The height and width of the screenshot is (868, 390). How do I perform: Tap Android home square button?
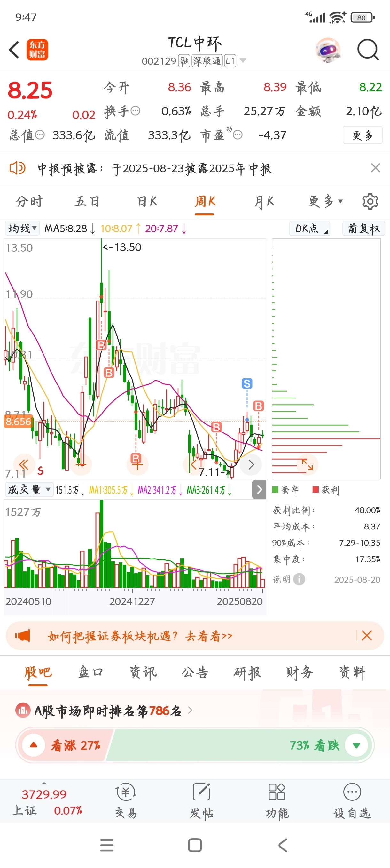click(195, 845)
